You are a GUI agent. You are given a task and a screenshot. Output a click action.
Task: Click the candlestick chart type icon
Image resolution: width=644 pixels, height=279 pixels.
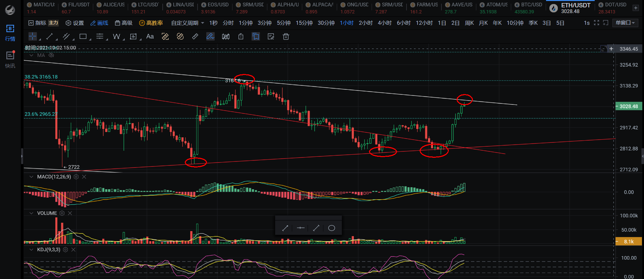(x=226, y=37)
